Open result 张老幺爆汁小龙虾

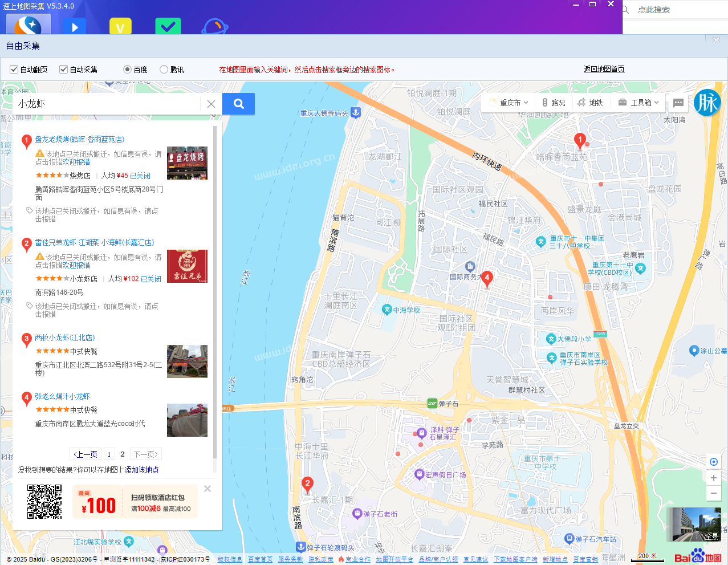pyautogui.click(x=62, y=396)
